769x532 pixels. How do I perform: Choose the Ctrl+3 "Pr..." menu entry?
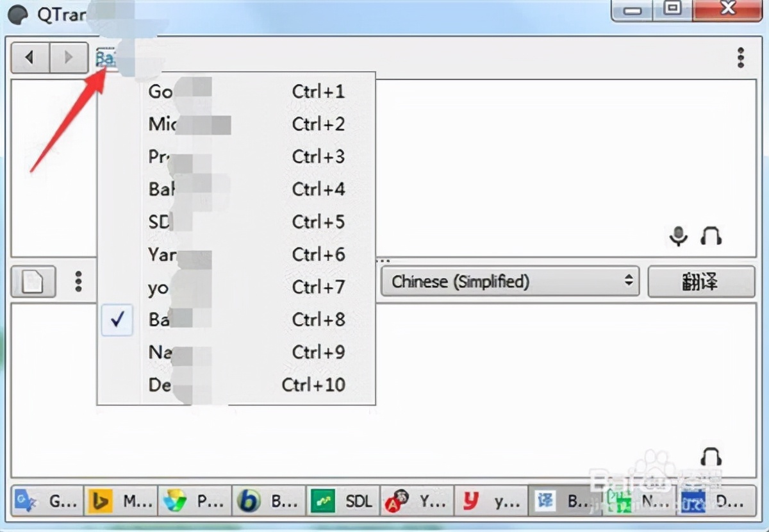point(236,157)
